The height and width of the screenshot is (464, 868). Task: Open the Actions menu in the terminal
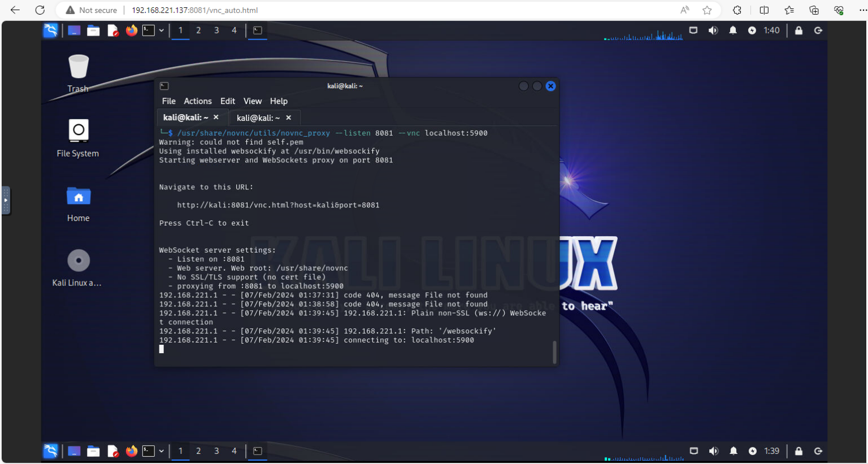coord(198,101)
